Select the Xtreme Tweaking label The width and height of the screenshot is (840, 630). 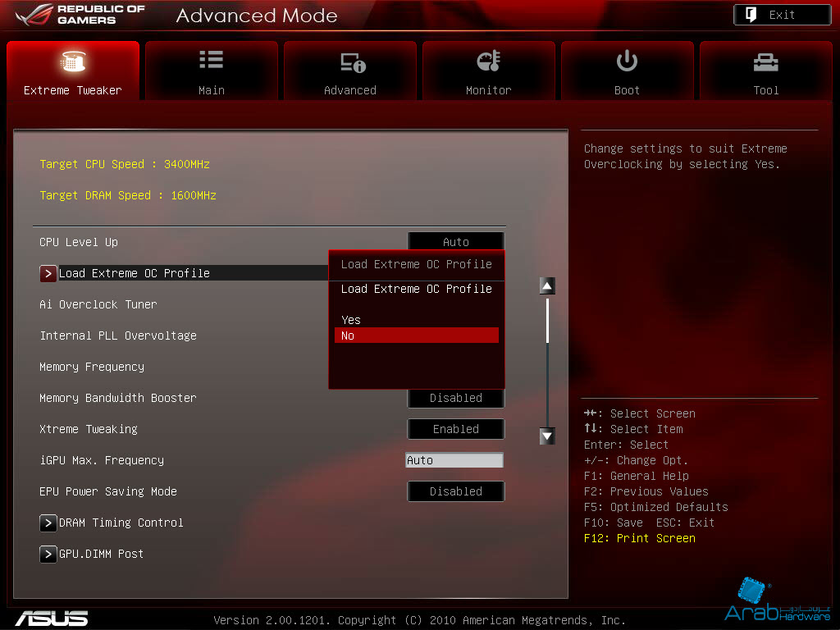tap(89, 429)
